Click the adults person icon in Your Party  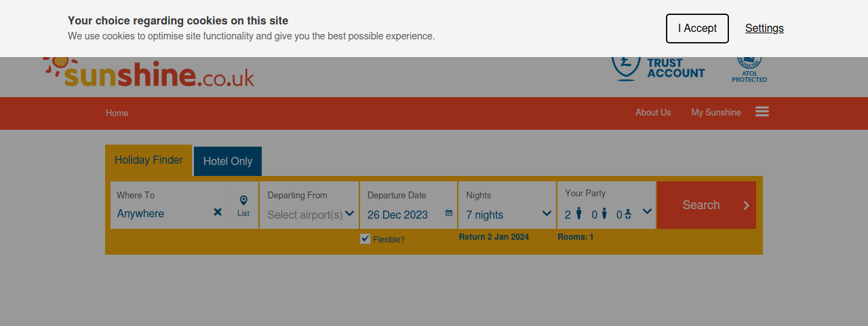(x=578, y=214)
